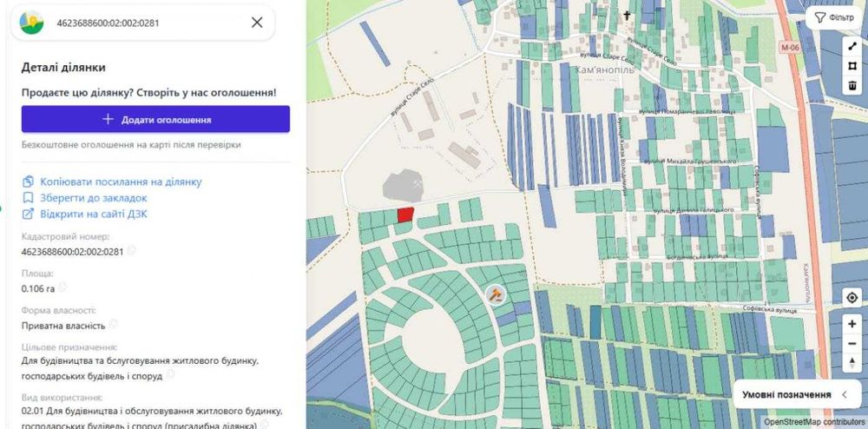Open the Умовні позначення legend panel
The image size is (868, 429).
(797, 394)
